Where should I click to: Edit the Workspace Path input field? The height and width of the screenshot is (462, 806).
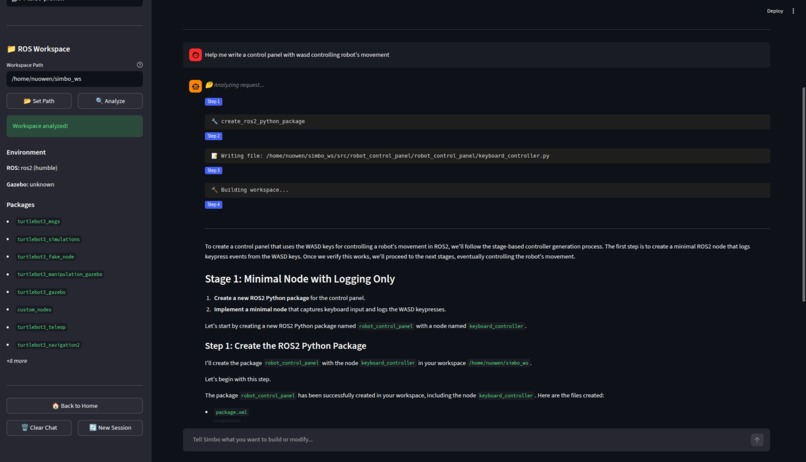point(75,79)
